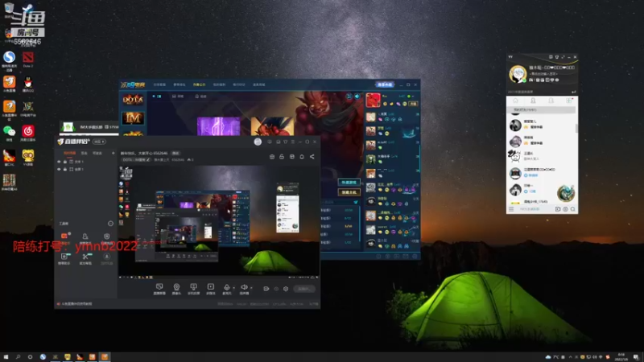Click lock icon above the stream preview
This screenshot has height=362, width=644.
click(282, 156)
